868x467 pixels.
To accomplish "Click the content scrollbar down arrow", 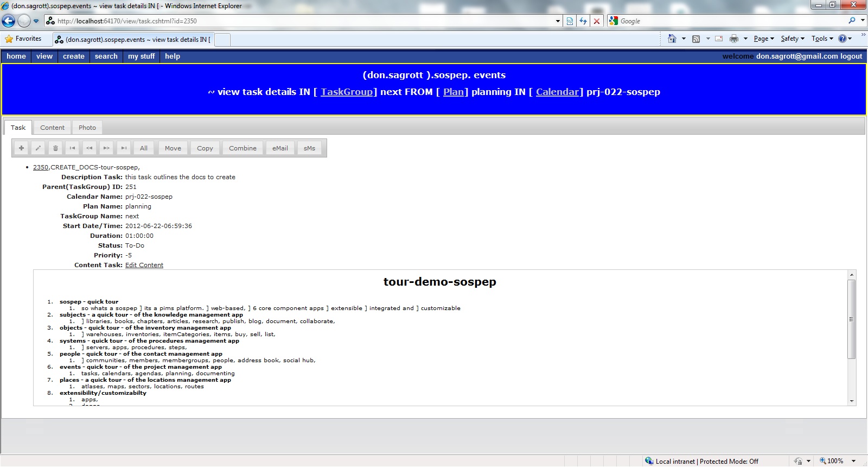I will tap(852, 401).
